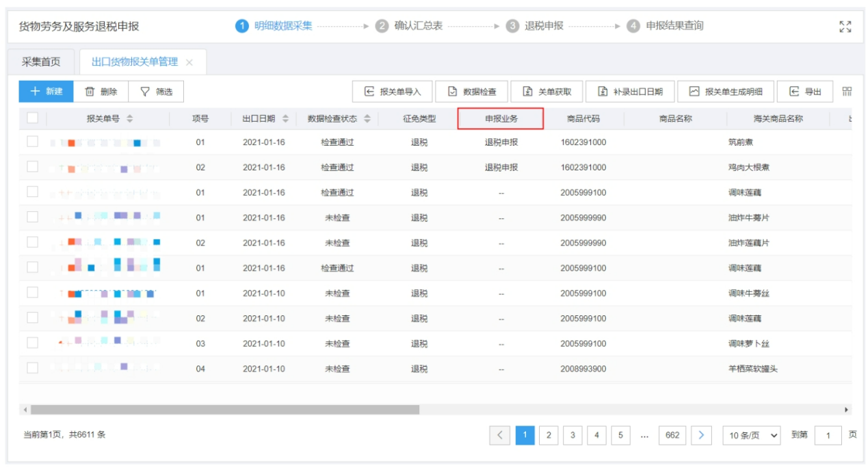Go to page 4
Screen dimensions: 868x472
596,435
